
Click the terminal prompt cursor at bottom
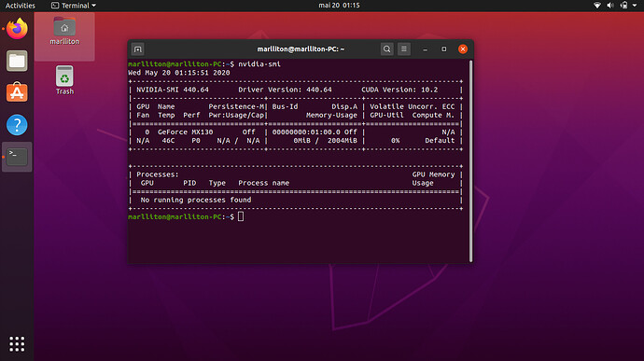pyautogui.click(x=241, y=216)
